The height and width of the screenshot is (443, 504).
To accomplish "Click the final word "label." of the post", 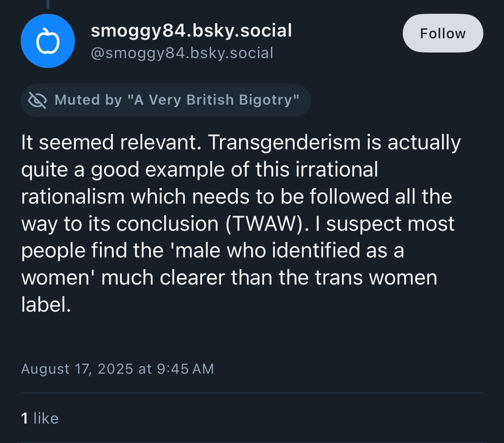I will pos(45,305).
